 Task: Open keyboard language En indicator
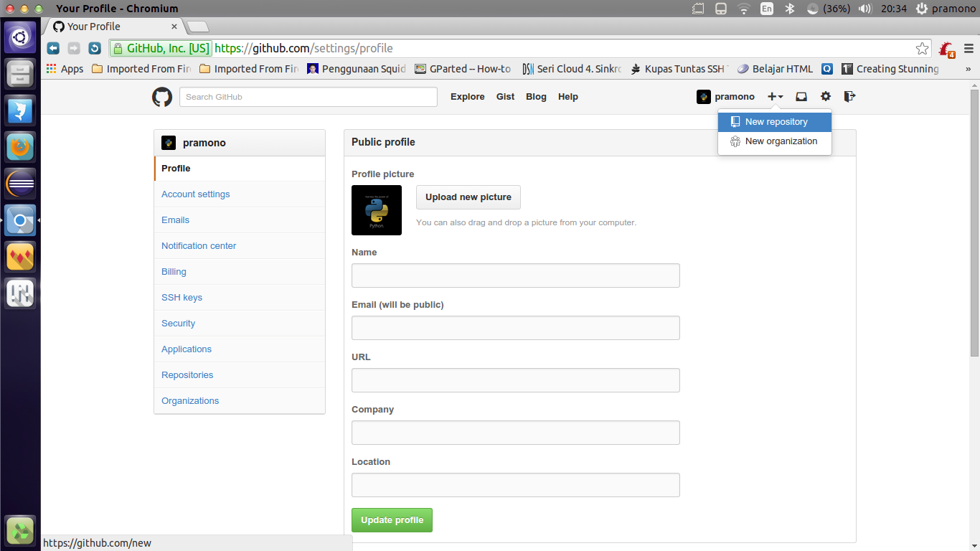767,9
